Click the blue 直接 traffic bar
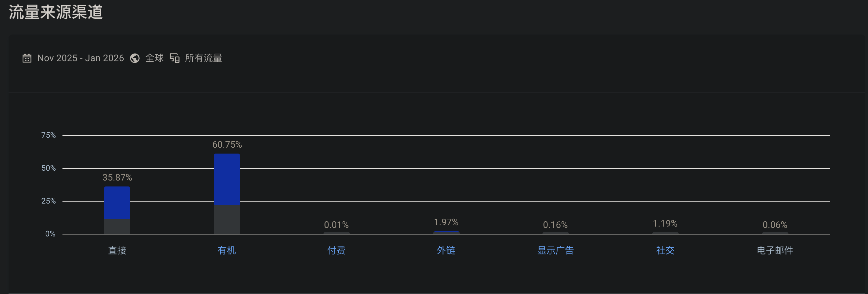 point(117,202)
